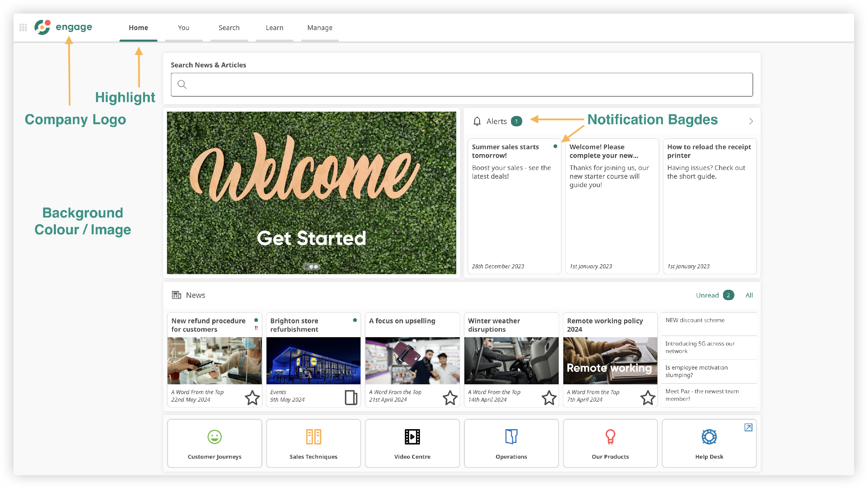Image resolution: width=868 pixels, height=489 pixels.
Task: Open the app grid launcher icon
Action: point(23,27)
